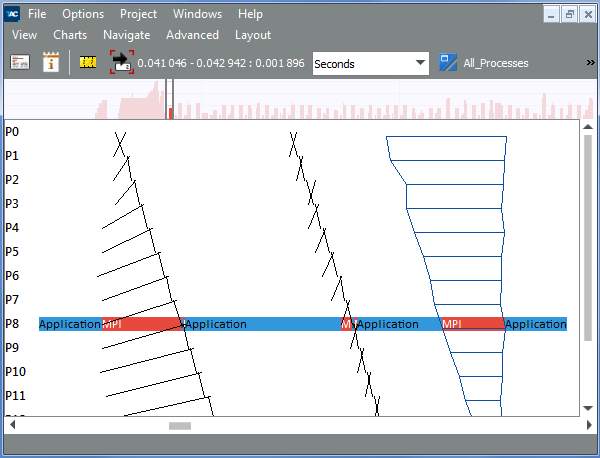Screen dimensions: 600x458
Task: Click the blue collective operation top at P0
Action: 446,136
